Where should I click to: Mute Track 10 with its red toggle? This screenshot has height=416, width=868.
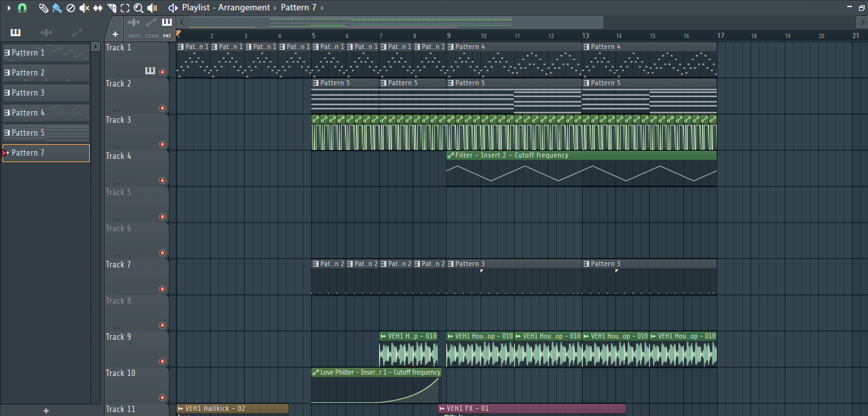tap(162, 398)
